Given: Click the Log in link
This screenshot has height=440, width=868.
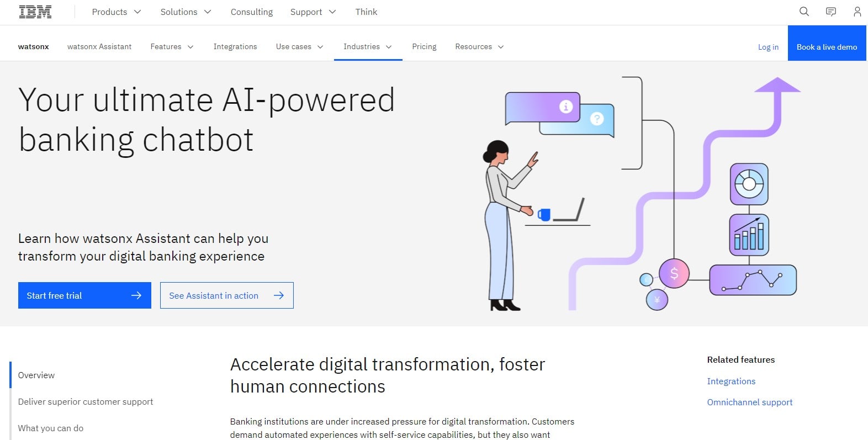Looking at the screenshot, I should point(768,47).
